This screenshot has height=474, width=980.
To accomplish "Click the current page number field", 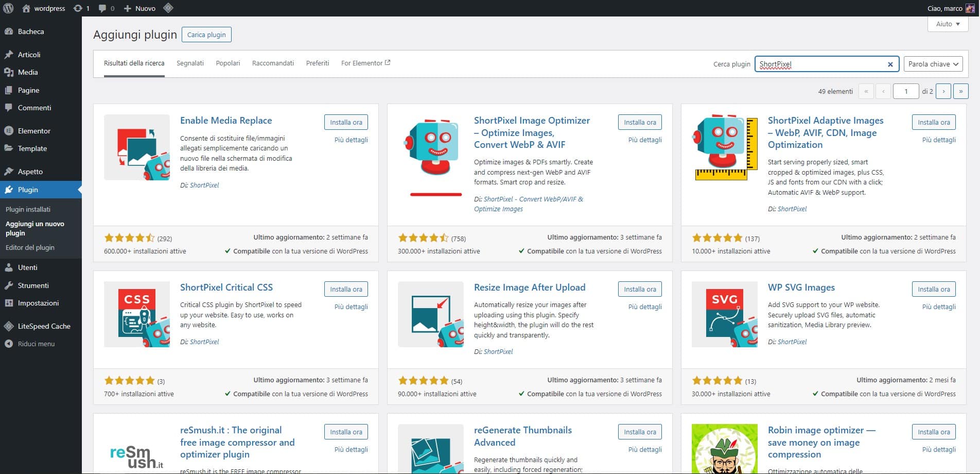I will (906, 91).
